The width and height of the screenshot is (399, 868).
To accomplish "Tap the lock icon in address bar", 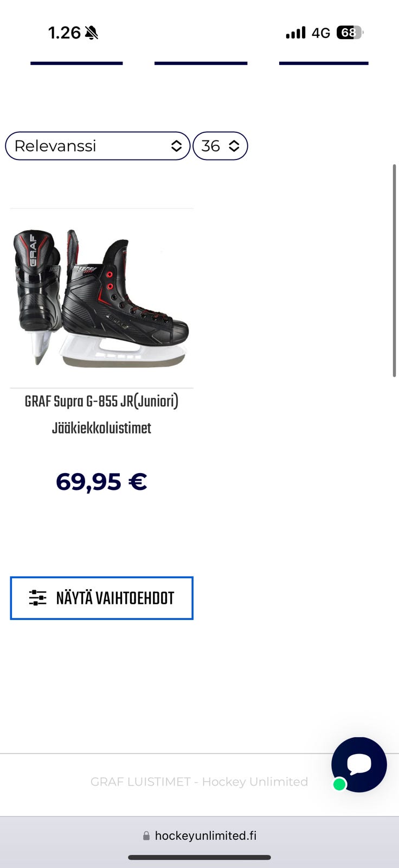I will tap(146, 836).
